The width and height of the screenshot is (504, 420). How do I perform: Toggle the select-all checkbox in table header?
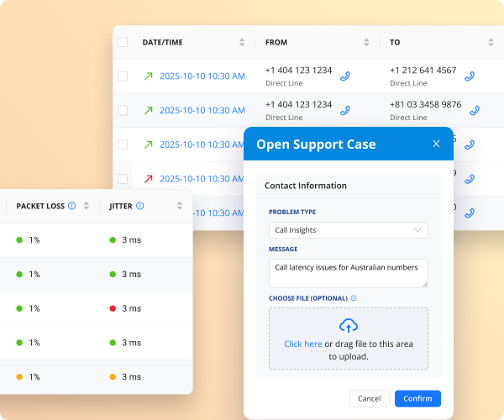[123, 42]
